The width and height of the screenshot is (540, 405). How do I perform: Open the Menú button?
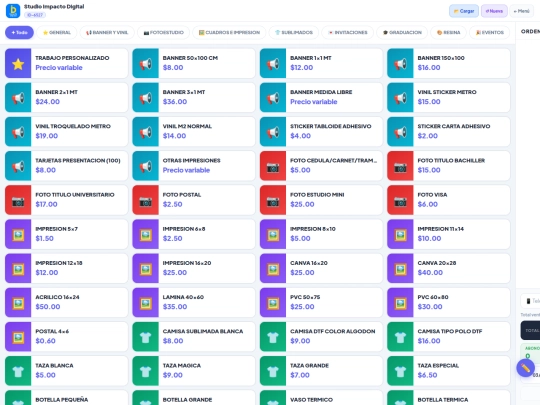tap(521, 11)
